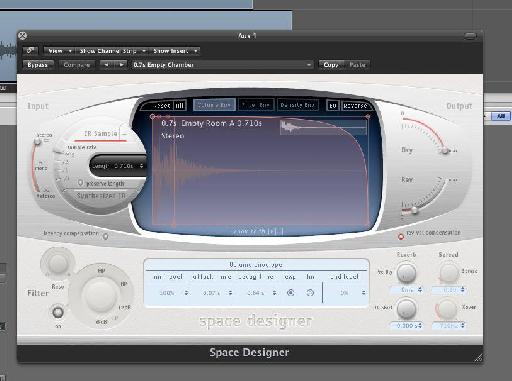Toggle the Bypass button
512x381 pixels.
coord(38,65)
